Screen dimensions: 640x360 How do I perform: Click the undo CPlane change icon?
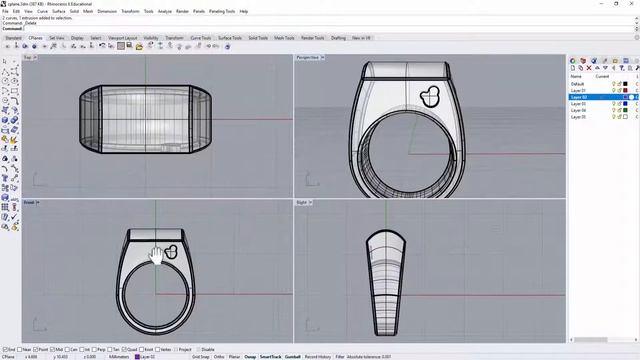click(x=102, y=46)
